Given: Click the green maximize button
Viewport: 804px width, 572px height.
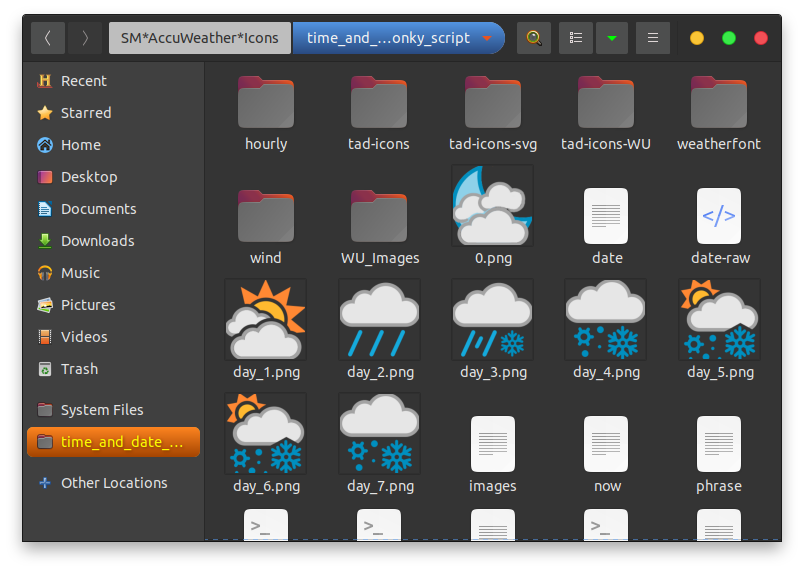Looking at the screenshot, I should 729,38.
